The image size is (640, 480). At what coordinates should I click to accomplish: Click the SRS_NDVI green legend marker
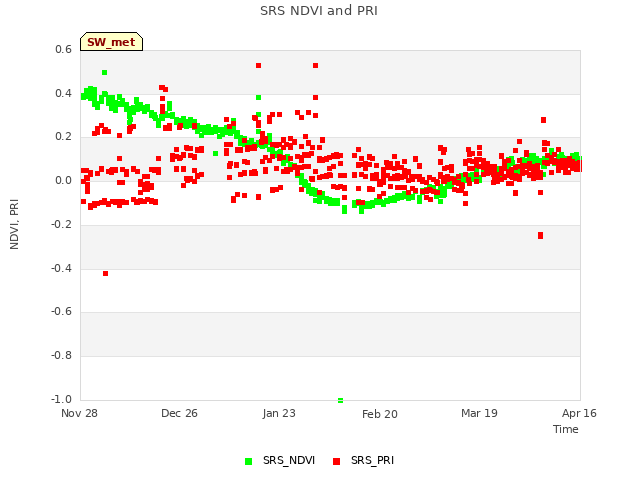[x=248, y=461]
